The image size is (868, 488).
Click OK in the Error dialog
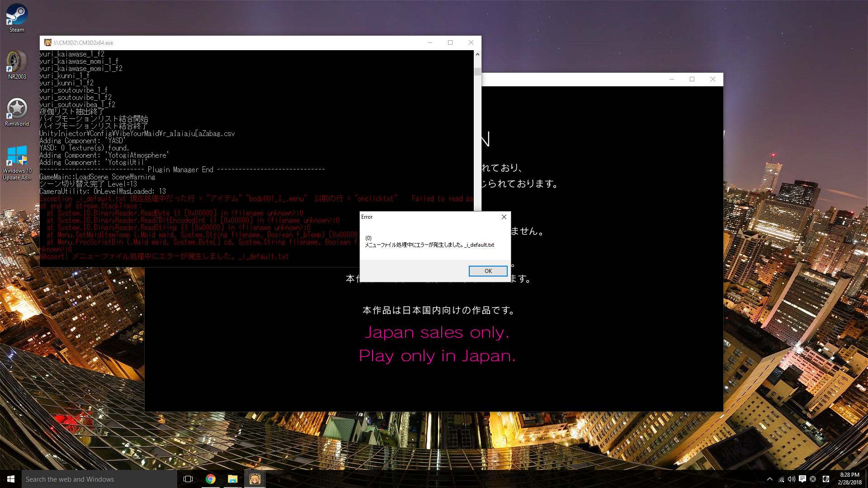point(488,271)
